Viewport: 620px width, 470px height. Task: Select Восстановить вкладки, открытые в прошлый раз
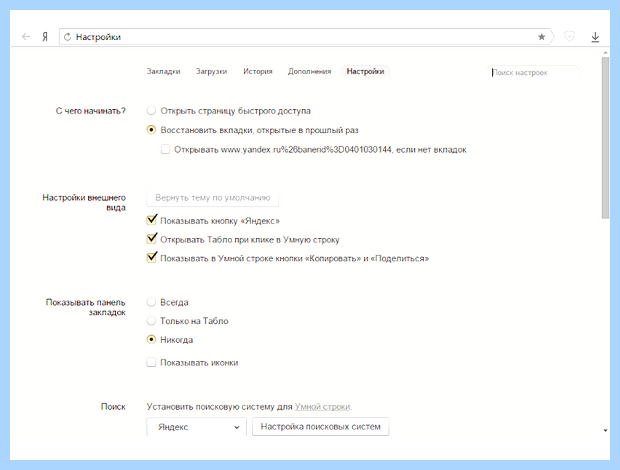(151, 130)
